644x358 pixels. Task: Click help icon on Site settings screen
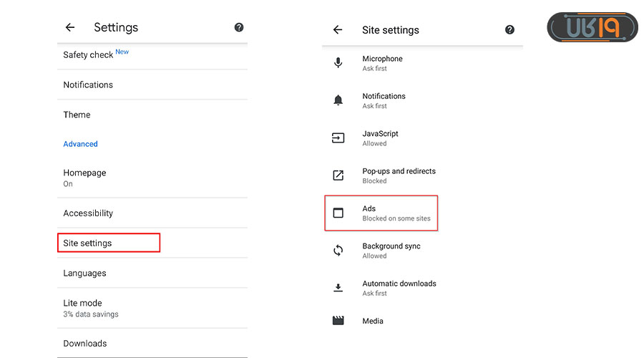click(509, 30)
